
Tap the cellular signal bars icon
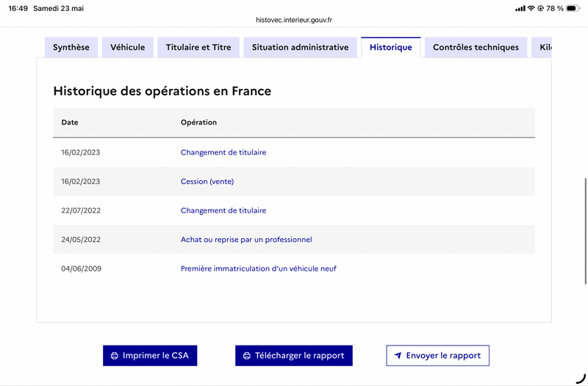[x=520, y=8]
